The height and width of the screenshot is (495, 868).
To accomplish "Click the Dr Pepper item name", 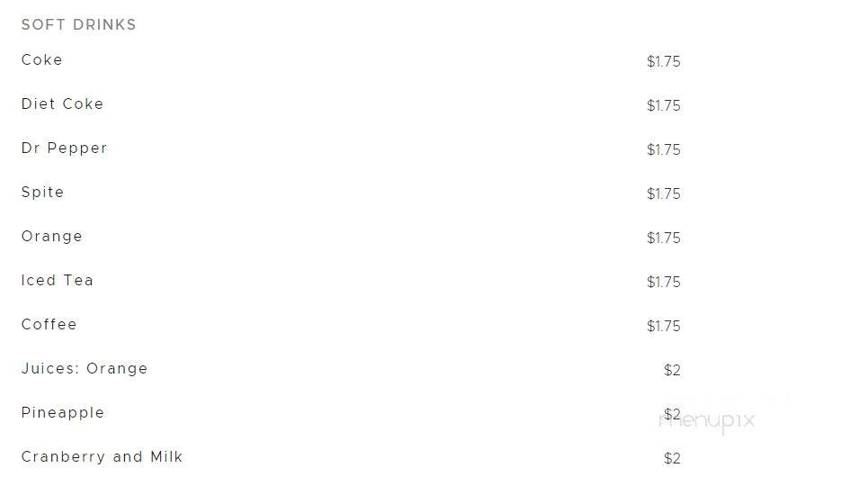I will click(64, 148).
